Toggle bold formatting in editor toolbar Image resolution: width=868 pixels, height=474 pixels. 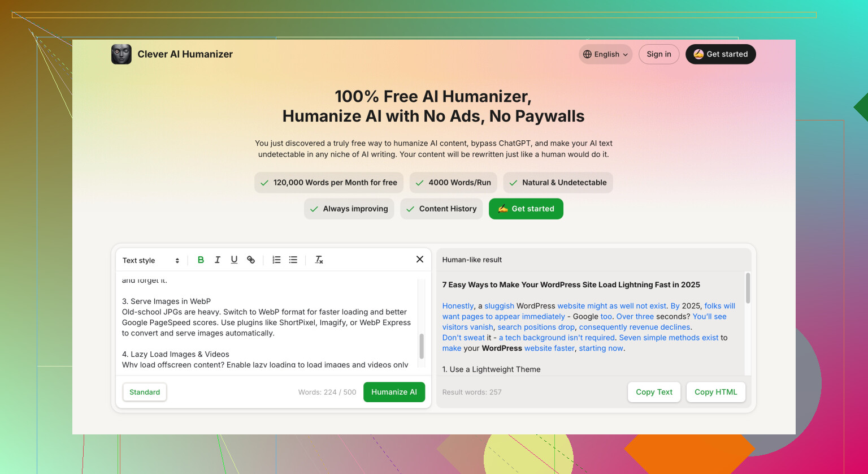pyautogui.click(x=201, y=260)
